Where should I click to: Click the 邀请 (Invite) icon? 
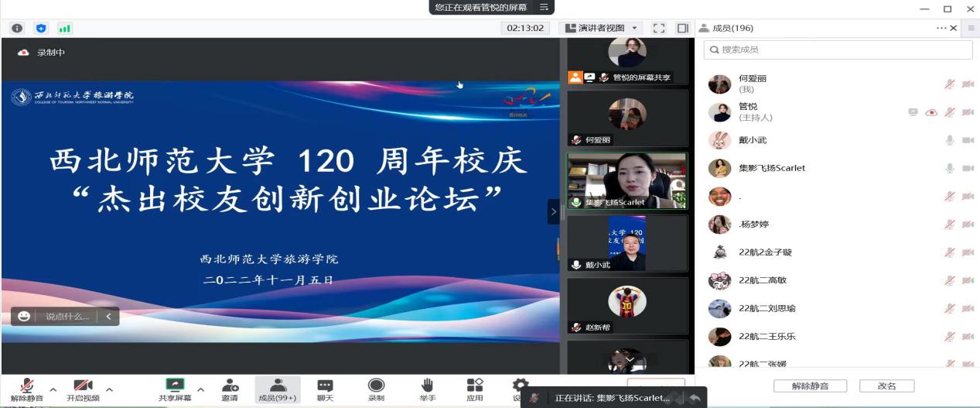click(x=230, y=386)
